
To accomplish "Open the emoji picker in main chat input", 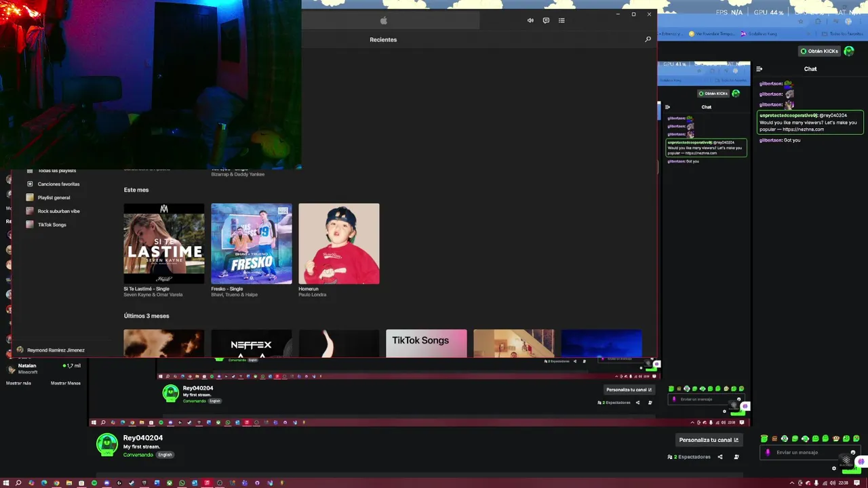I will (853, 452).
